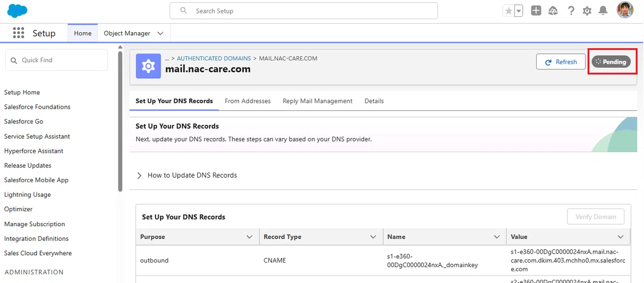The width and height of the screenshot is (644, 283).
Task: Click the sidebar vertical scrollbar
Action: coord(120,121)
